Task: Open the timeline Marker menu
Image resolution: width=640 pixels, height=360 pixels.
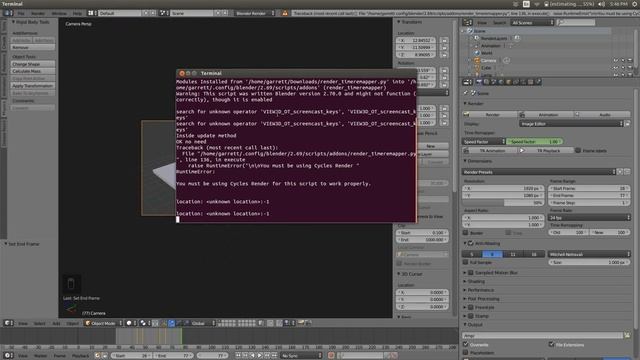Action: click(x=40, y=356)
